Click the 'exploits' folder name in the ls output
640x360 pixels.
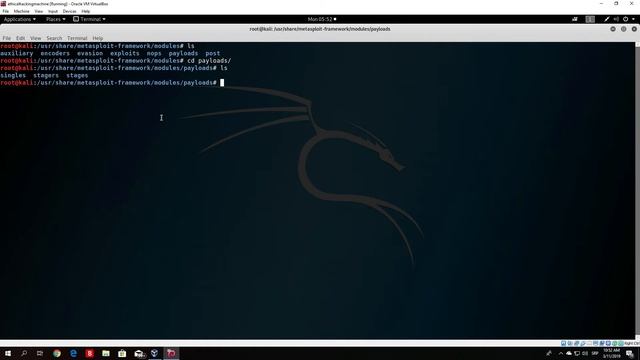point(124,53)
